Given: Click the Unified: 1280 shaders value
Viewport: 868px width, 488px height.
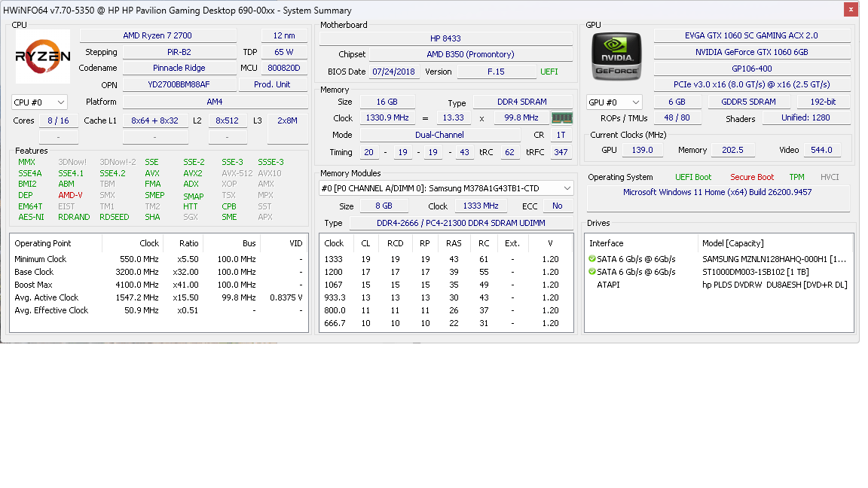Looking at the screenshot, I should (x=806, y=117).
